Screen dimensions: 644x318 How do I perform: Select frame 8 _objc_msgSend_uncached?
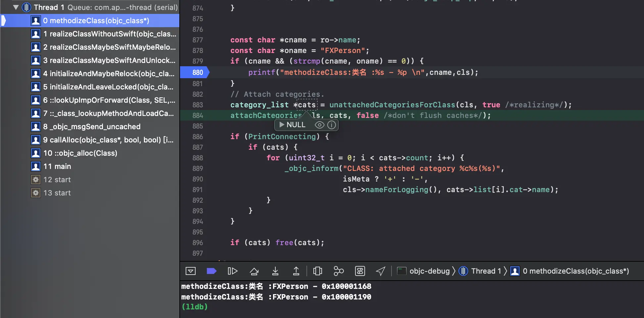tap(90, 127)
